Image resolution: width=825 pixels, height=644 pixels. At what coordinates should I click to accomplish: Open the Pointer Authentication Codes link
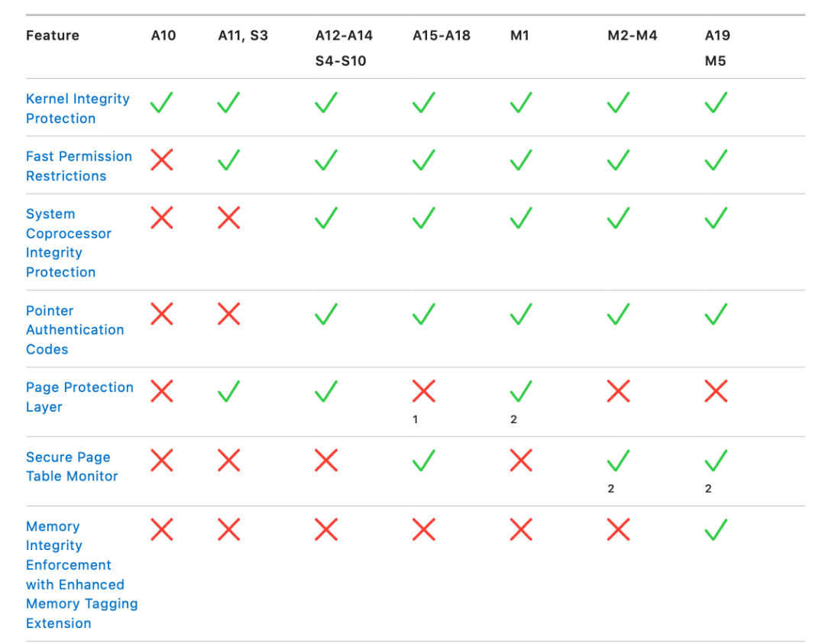pos(75,330)
